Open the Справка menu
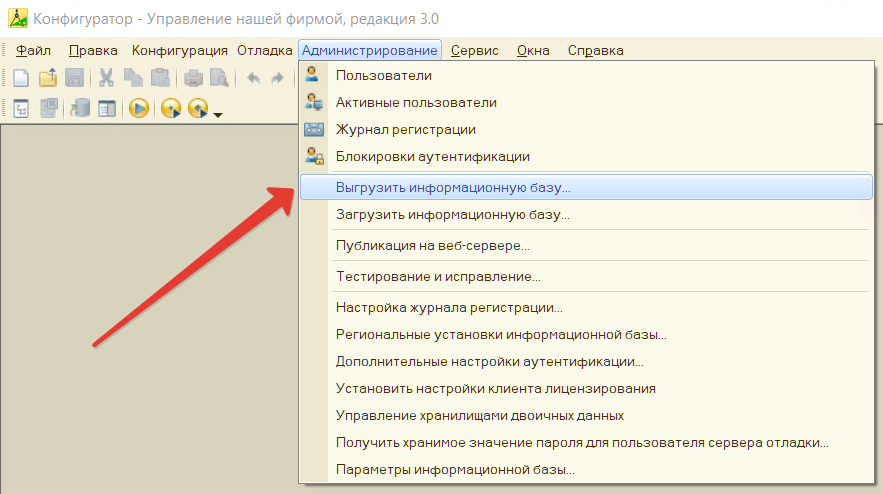The height and width of the screenshot is (494, 883). tap(595, 50)
